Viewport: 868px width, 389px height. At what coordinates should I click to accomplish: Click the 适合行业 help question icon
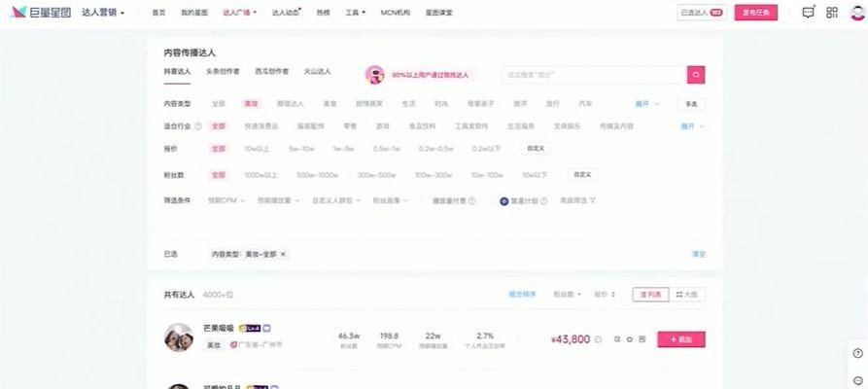198,126
